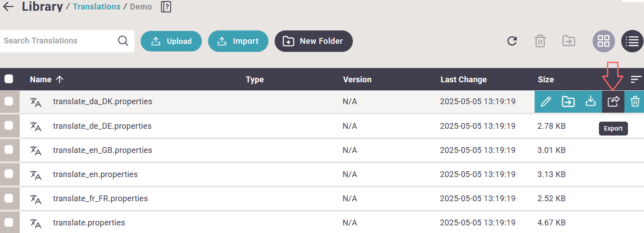Focus the Search Translations field
The height and width of the screenshot is (233, 644).
point(58,41)
